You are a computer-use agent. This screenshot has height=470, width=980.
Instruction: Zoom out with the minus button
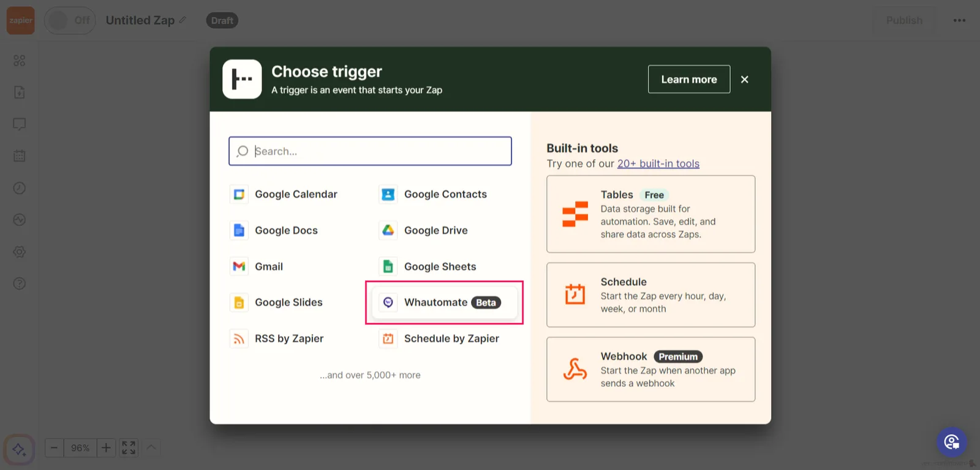click(54, 448)
